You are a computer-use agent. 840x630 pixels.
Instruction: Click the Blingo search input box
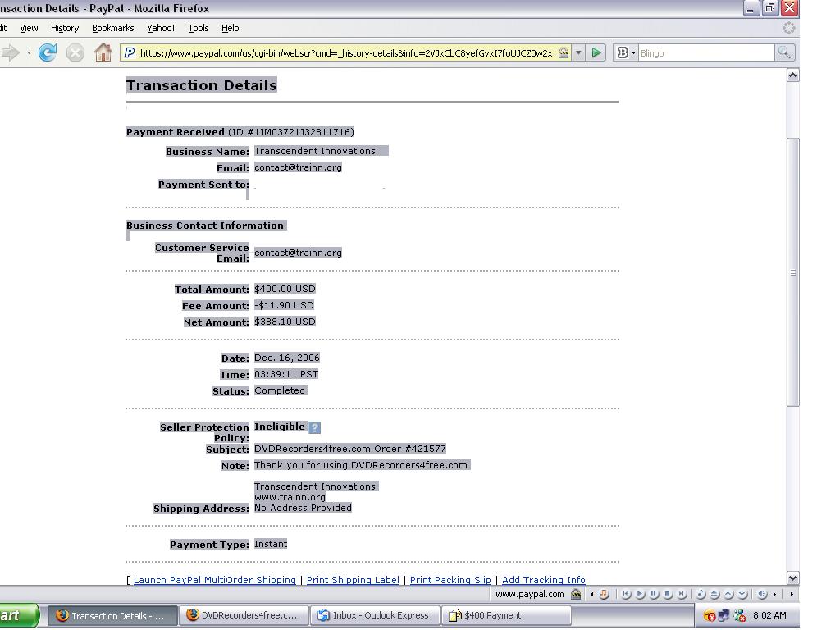[x=706, y=52]
